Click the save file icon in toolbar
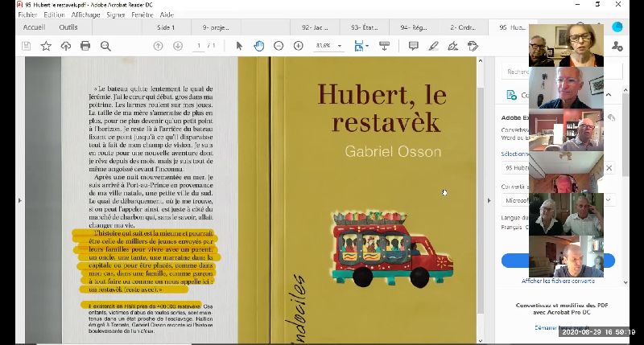The width and height of the screenshot is (644, 345). tap(27, 46)
